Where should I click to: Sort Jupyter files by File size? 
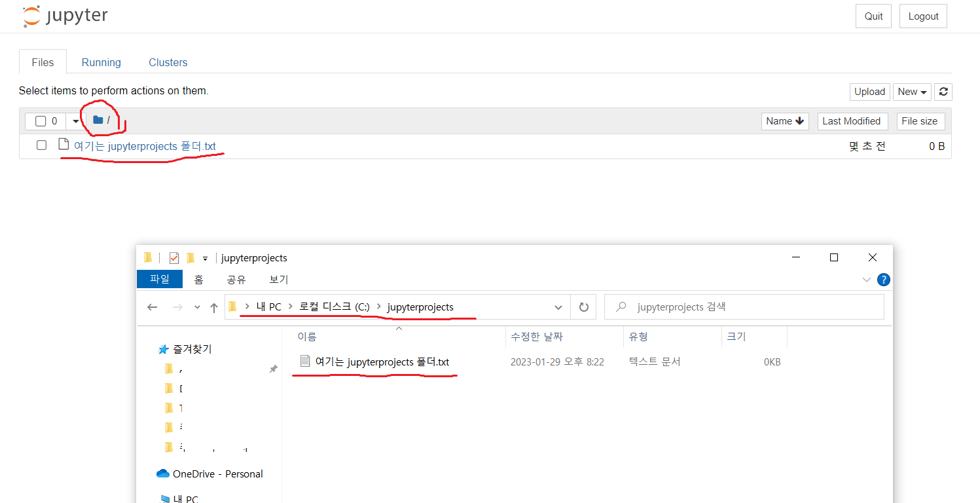(919, 121)
